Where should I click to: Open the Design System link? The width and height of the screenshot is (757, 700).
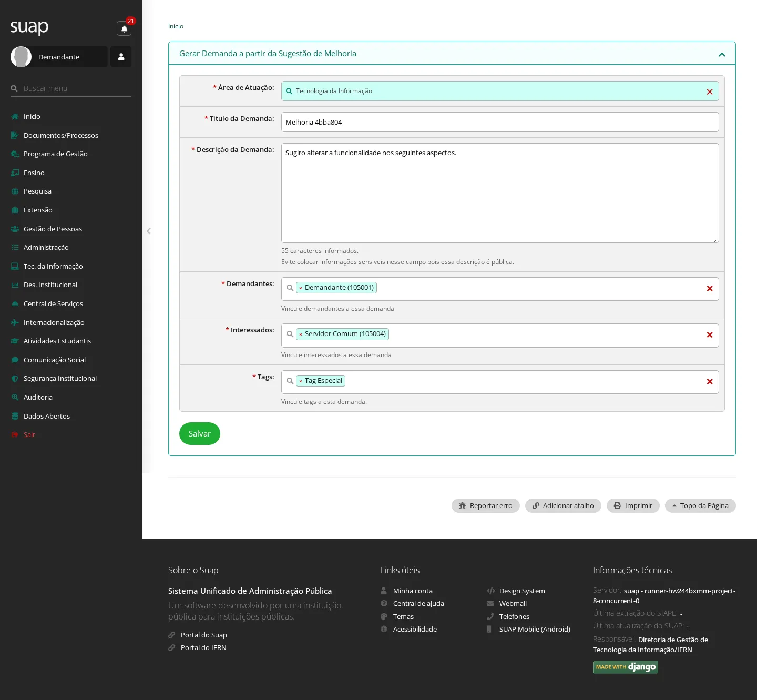522,591
